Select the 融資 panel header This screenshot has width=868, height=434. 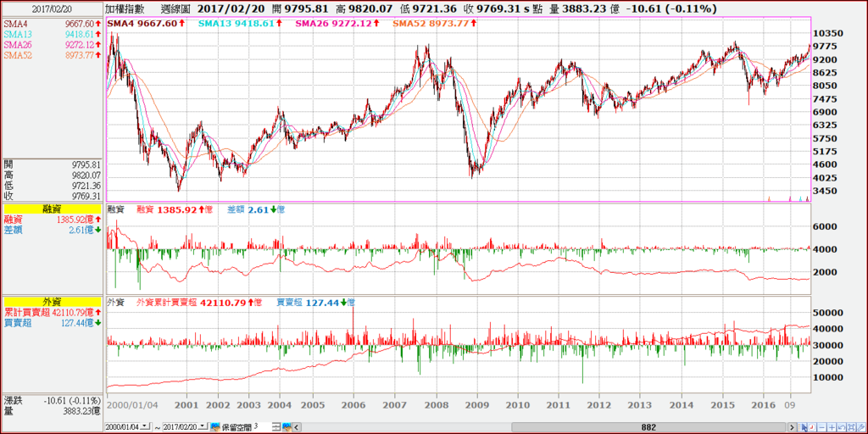[x=52, y=209]
